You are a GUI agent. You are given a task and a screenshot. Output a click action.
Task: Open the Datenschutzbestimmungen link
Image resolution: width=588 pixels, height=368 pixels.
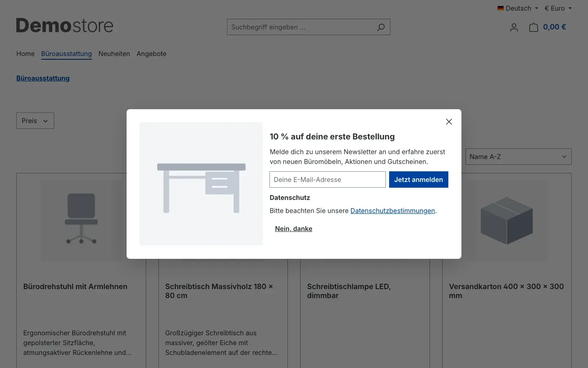coord(393,211)
